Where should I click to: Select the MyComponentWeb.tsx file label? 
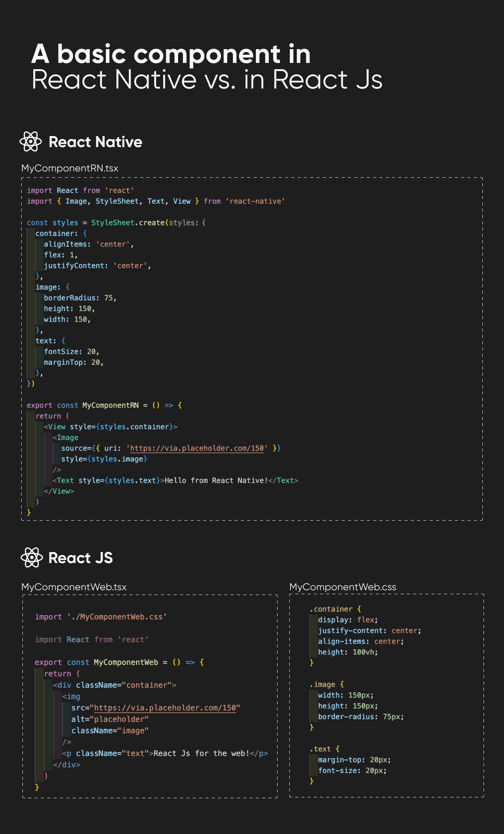point(74,587)
